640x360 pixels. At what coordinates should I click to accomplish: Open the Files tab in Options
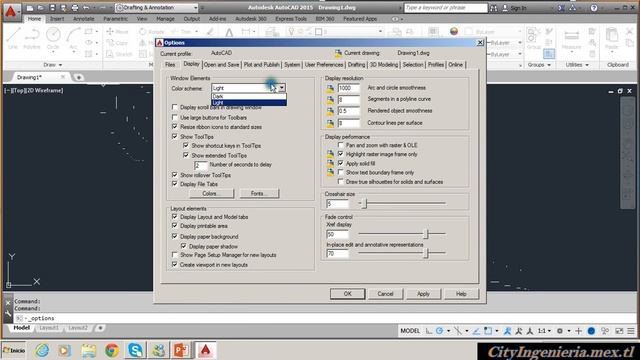[x=170, y=65]
